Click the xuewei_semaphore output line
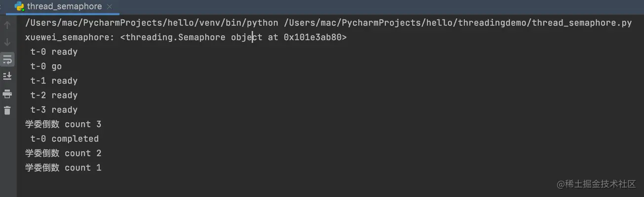 pos(186,37)
